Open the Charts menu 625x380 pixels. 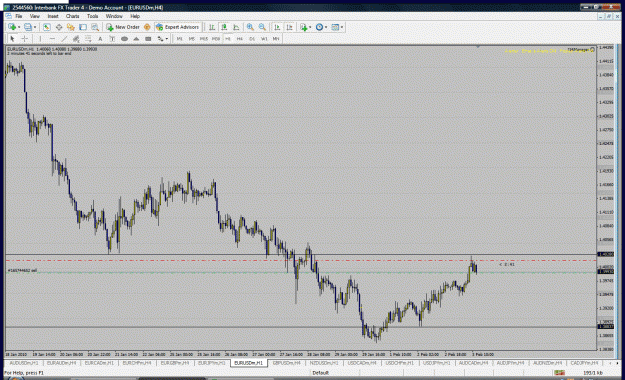(x=73, y=16)
